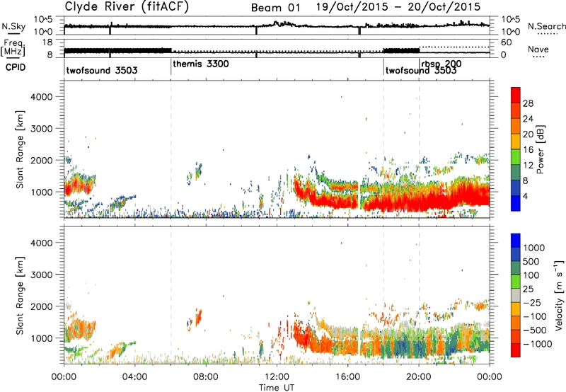Click the '500' tick on Velocity colorbar
Screen dimensions: 566x392
click(x=531, y=262)
